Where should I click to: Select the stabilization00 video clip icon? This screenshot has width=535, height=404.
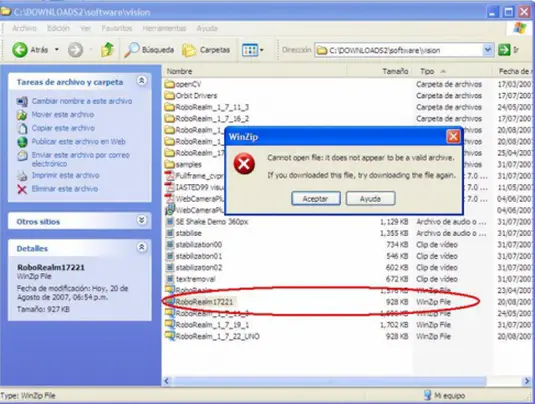(x=170, y=245)
